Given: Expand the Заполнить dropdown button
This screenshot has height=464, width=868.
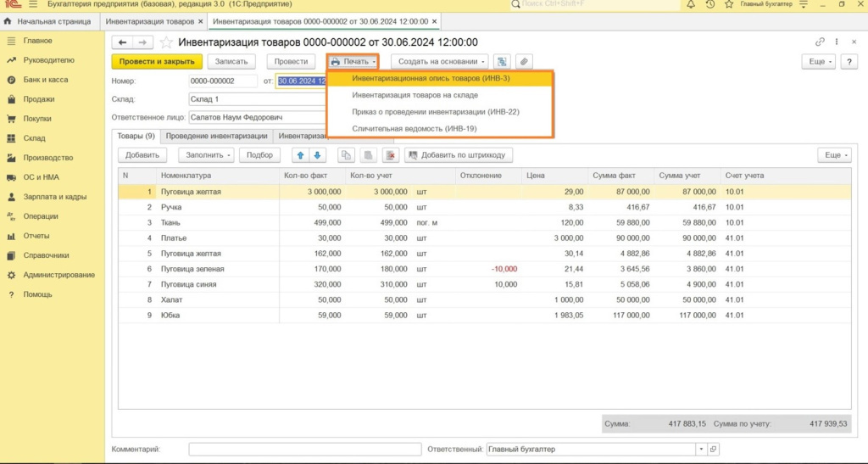Looking at the screenshot, I should pos(206,155).
